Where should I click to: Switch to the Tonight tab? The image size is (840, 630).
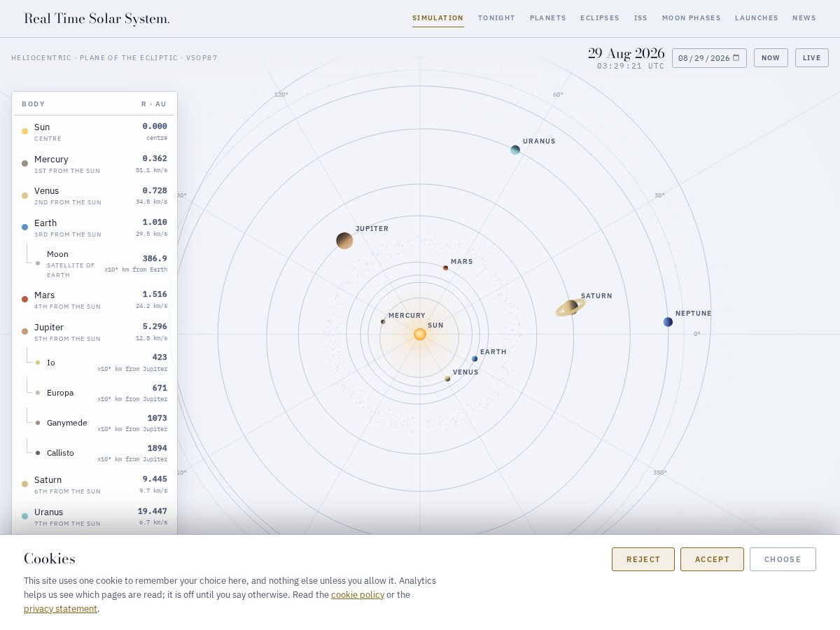click(496, 18)
